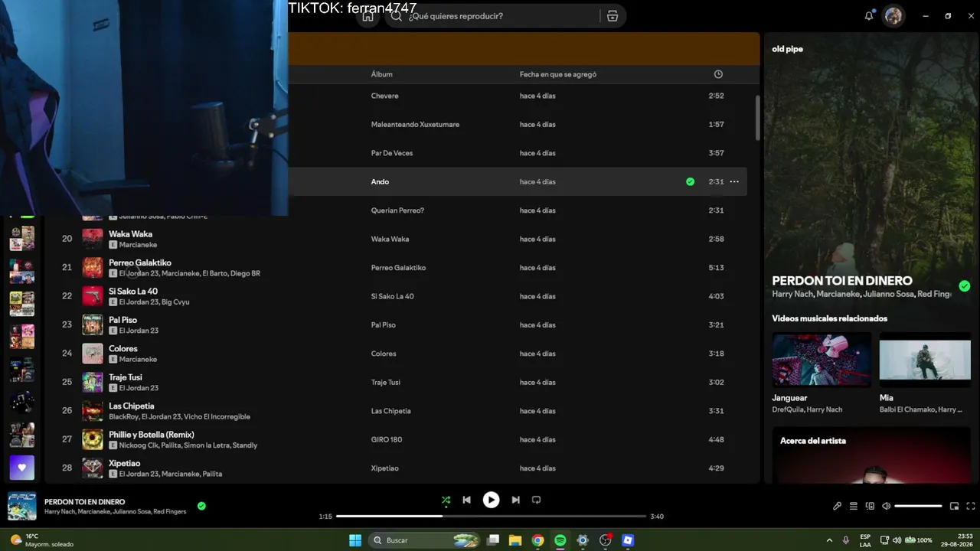
Task: Toggle liked checkmark in the player bar
Action: [201, 506]
